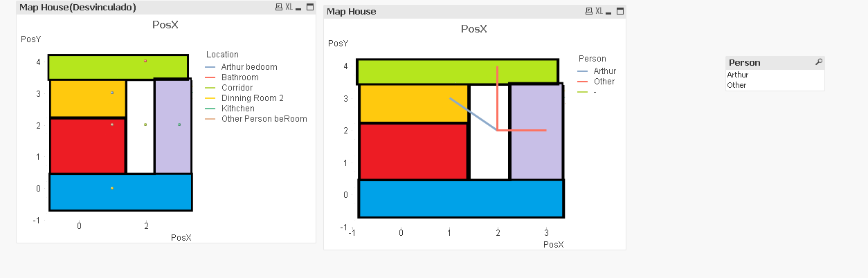Click Arthur bedoom legend entry

coord(249,67)
